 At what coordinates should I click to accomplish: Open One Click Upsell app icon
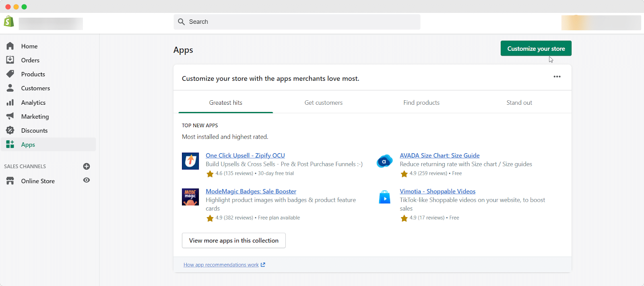(190, 161)
